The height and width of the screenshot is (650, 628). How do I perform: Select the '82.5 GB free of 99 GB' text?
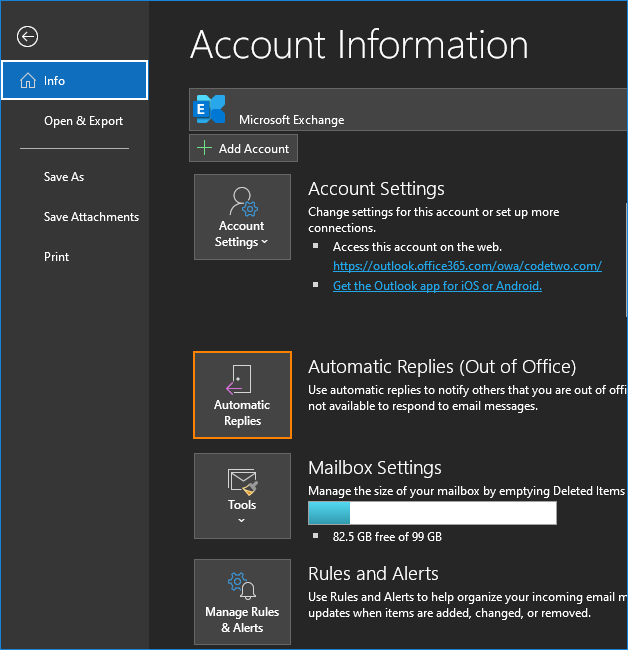(x=387, y=537)
